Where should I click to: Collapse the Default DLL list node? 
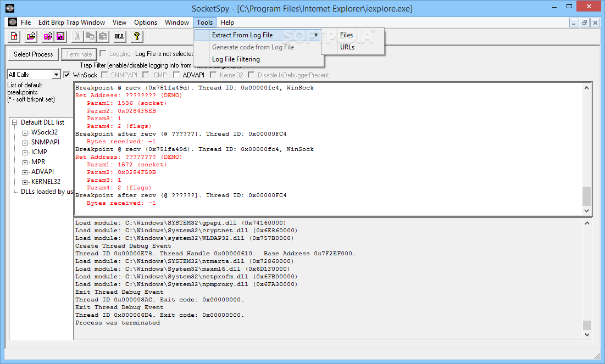15,122
